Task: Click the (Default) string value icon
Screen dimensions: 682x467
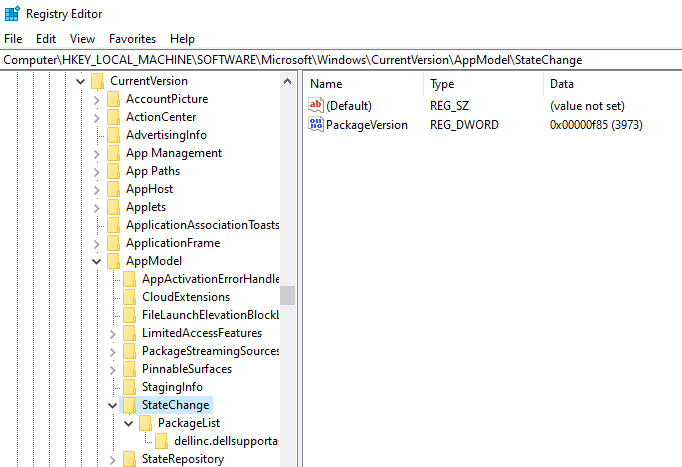Action: 316,105
